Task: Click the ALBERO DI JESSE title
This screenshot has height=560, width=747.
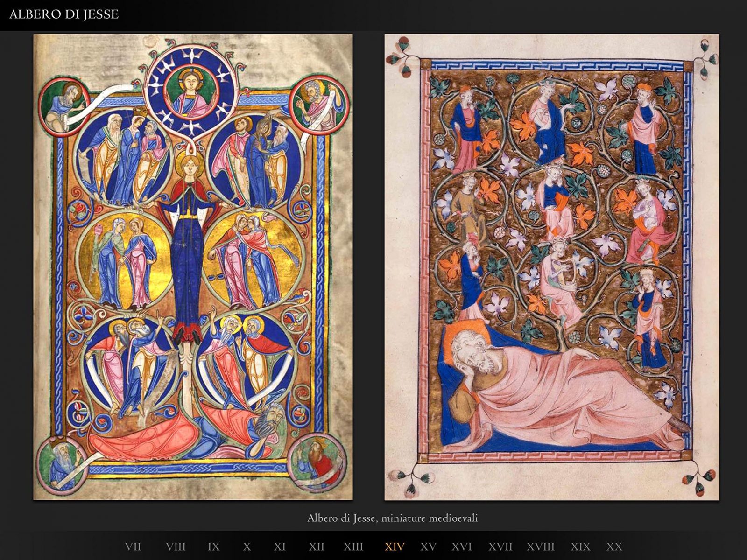Action: pyautogui.click(x=64, y=14)
